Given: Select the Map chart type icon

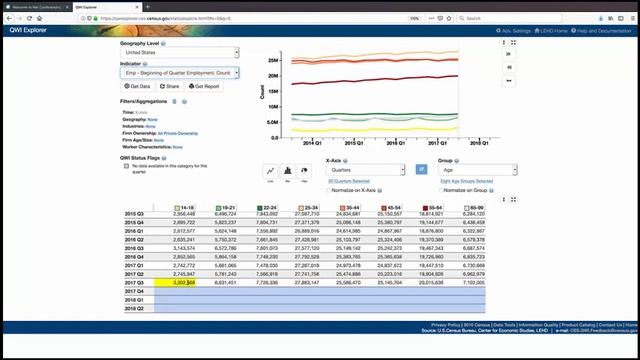Looking at the screenshot, I should coord(304,171).
